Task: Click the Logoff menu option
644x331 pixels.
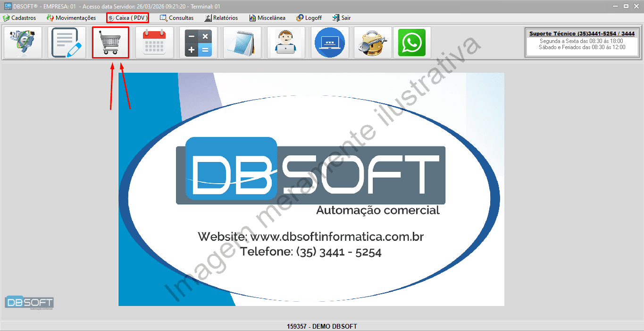Action: point(309,18)
